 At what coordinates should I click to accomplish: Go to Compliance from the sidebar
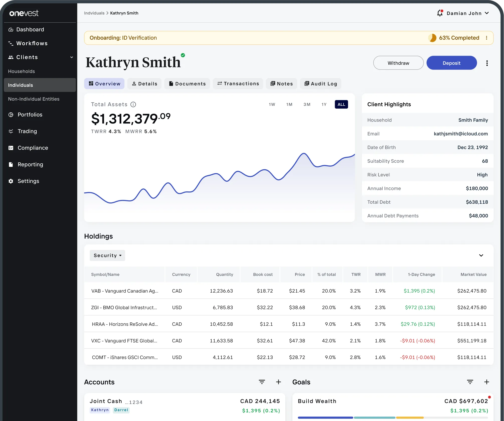33,148
